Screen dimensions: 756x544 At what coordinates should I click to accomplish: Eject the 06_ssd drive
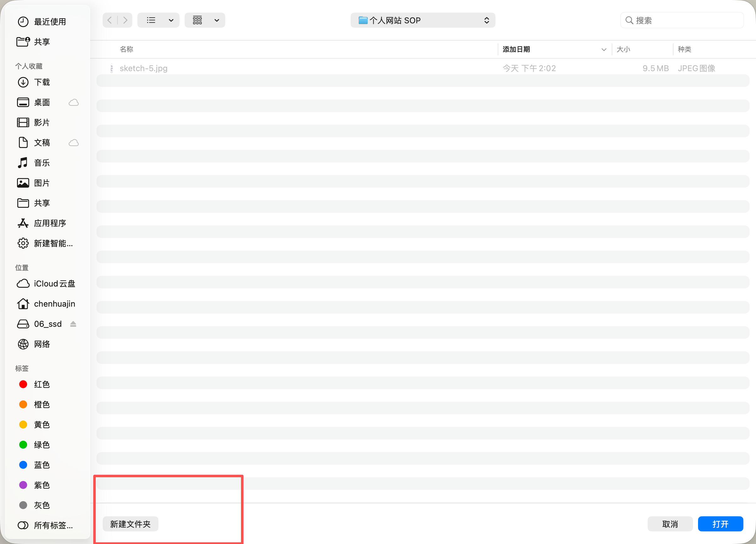click(x=73, y=324)
